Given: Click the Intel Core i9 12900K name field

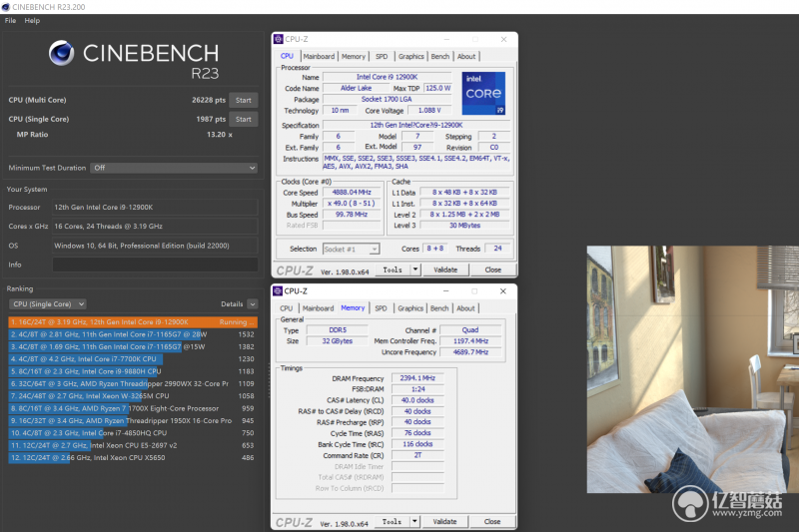Looking at the screenshot, I should click(387, 77).
